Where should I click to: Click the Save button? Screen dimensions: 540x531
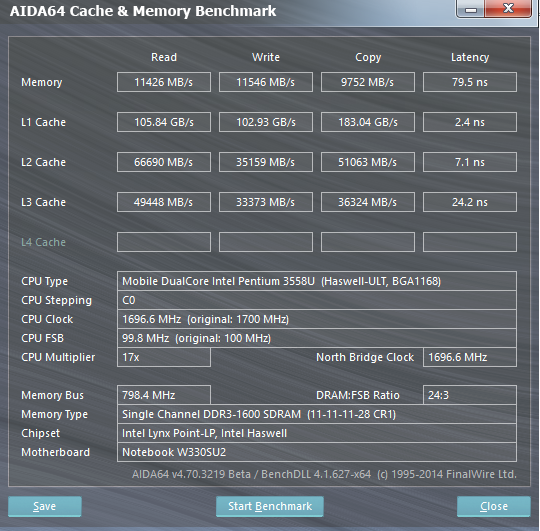click(x=45, y=506)
